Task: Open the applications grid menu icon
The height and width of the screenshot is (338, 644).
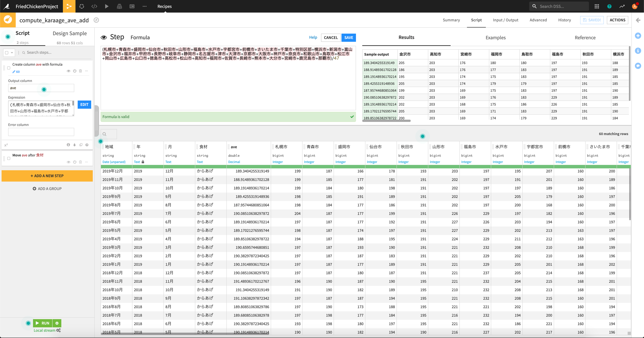Action: [597, 6]
